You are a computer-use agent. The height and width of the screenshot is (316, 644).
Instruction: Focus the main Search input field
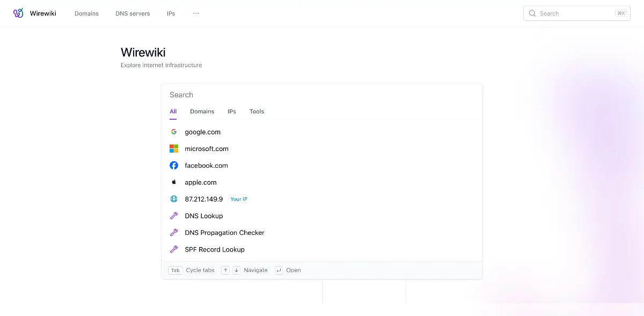[x=322, y=95]
